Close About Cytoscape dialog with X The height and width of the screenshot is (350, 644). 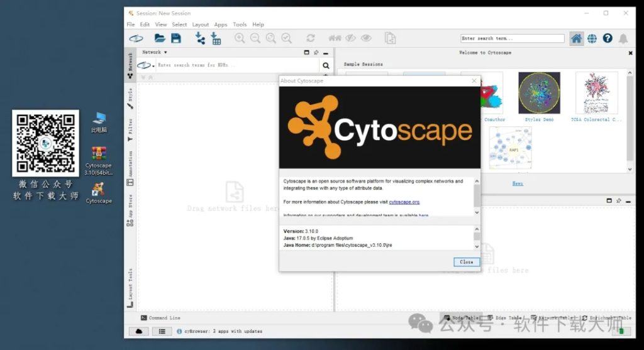pos(474,81)
